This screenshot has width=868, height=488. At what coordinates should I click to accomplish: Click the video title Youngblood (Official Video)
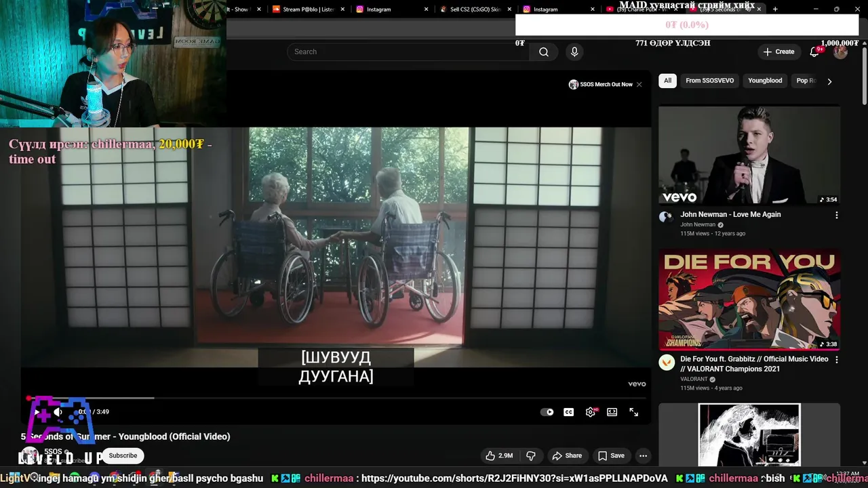tap(125, 436)
